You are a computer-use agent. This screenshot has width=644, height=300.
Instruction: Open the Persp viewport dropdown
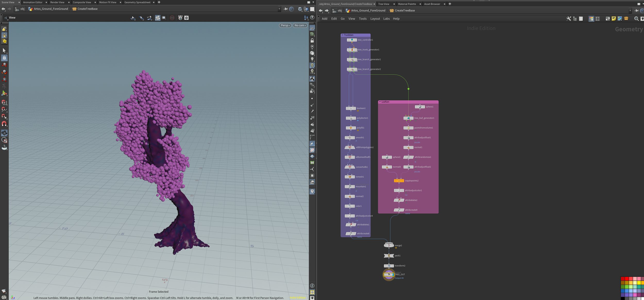click(285, 25)
